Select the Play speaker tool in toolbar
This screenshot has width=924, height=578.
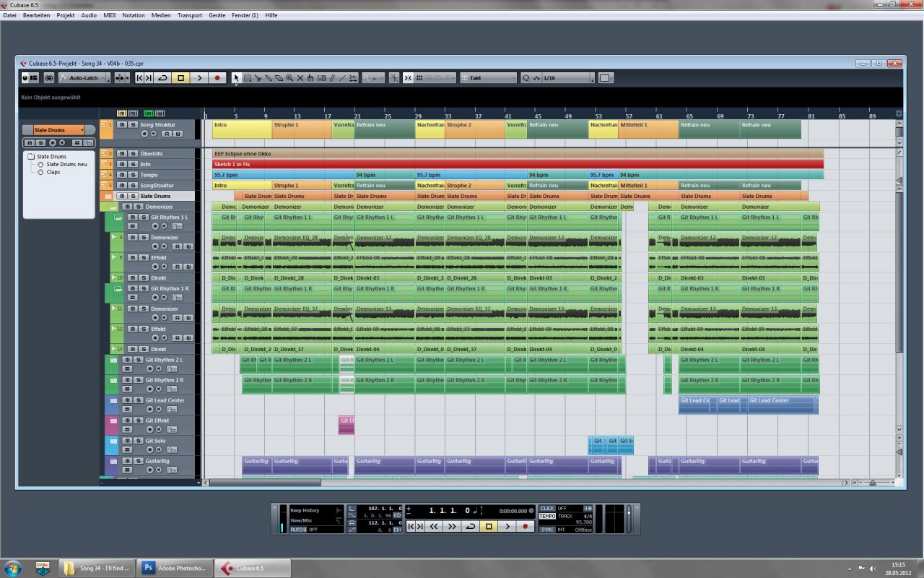tap(353, 78)
